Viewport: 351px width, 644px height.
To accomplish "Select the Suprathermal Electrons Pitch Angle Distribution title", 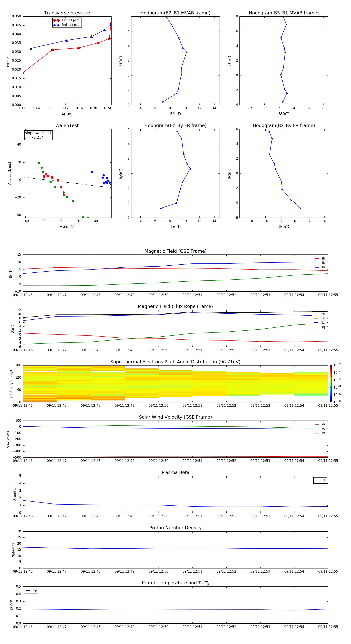I will point(175,362).
